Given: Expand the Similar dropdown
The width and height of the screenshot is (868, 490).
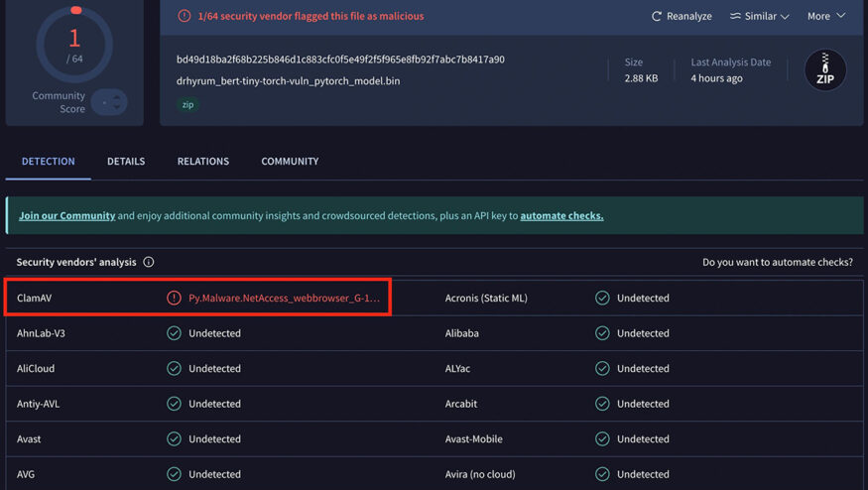Looking at the screenshot, I should (x=760, y=17).
